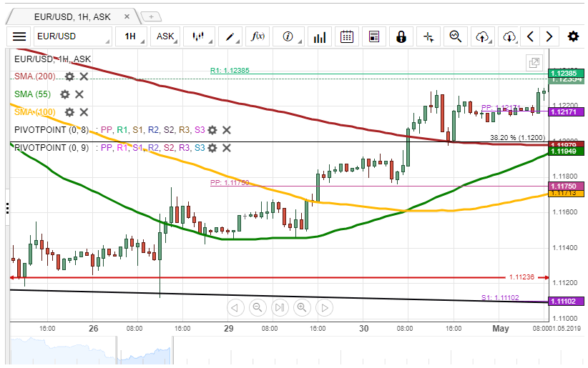588x368 pixels.
Task: Click the R1: 1.12385 line label
Action: tap(230, 70)
